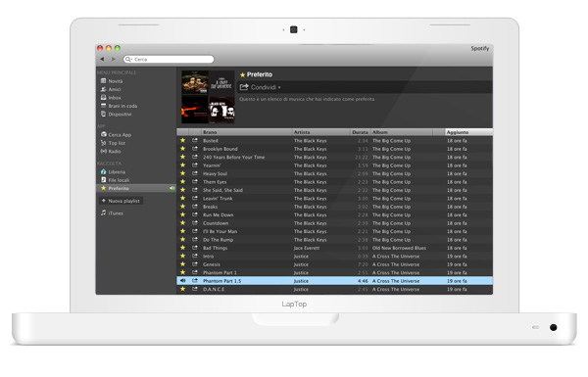588x377 pixels.
Task: Open Novità in the main menu
Action: click(x=115, y=81)
